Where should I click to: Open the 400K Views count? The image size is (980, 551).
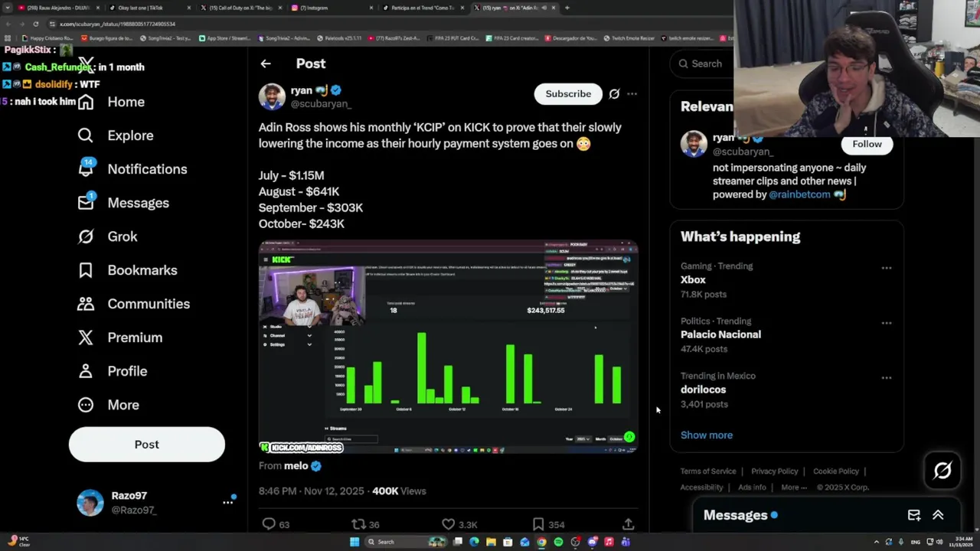click(x=399, y=491)
